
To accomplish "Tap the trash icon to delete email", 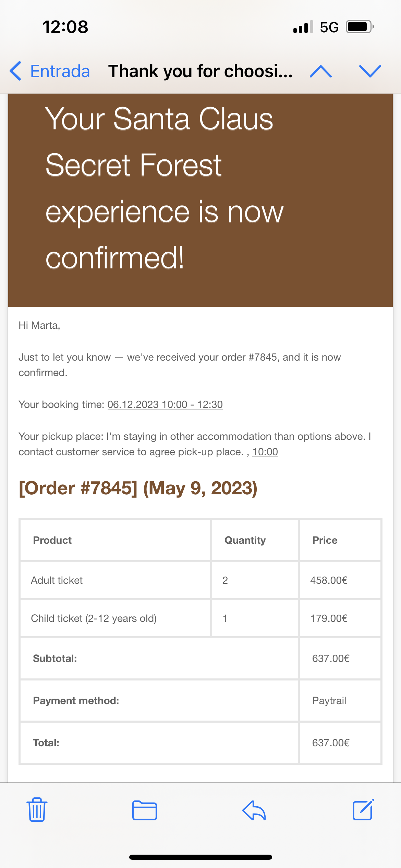I will [x=37, y=810].
